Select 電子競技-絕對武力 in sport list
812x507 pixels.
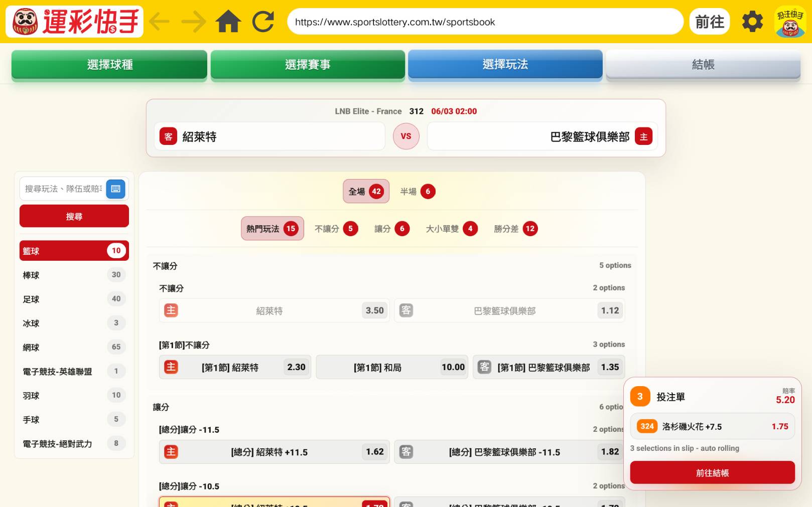(x=74, y=443)
